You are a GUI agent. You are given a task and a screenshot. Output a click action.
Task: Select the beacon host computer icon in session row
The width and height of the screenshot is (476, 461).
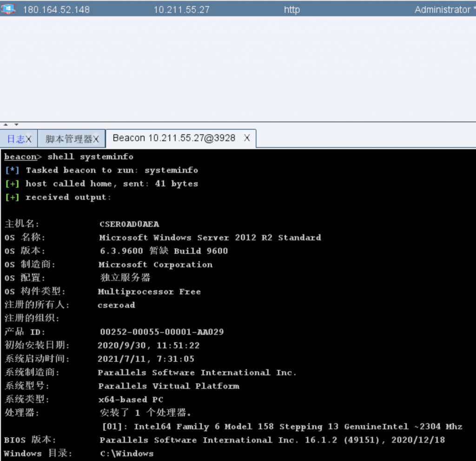tap(8, 9)
